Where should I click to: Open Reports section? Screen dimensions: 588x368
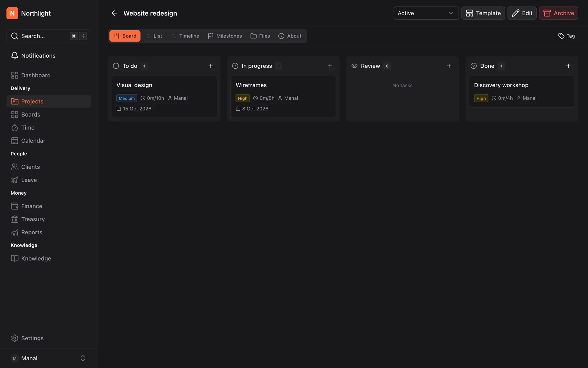tap(49, 232)
